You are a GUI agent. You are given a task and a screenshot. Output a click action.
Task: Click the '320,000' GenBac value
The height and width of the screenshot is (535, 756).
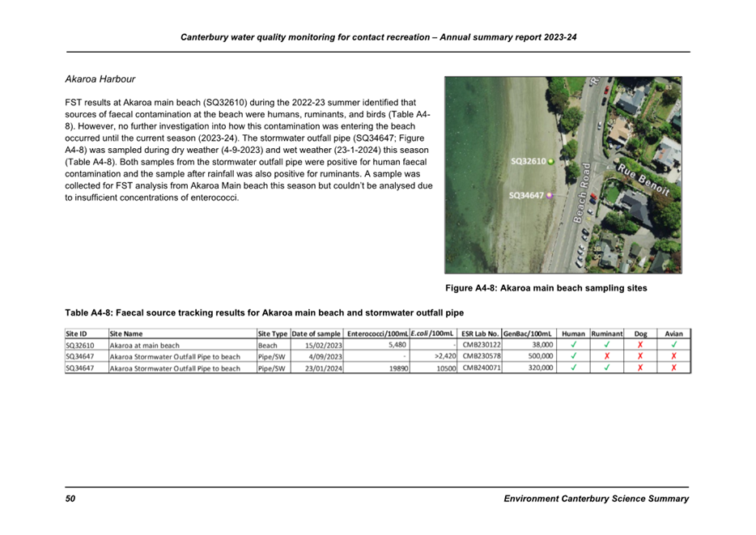[541, 367]
